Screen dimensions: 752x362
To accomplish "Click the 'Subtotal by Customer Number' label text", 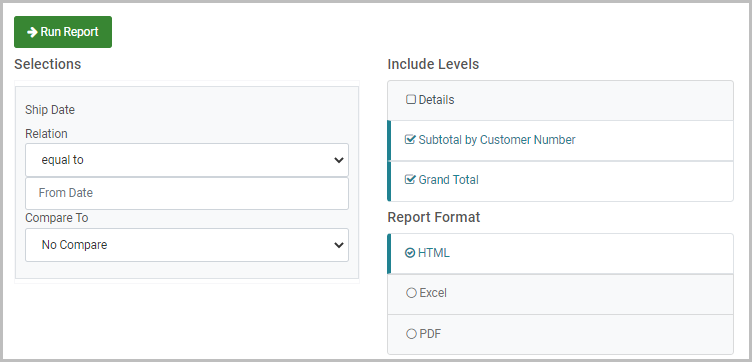I will point(497,140).
